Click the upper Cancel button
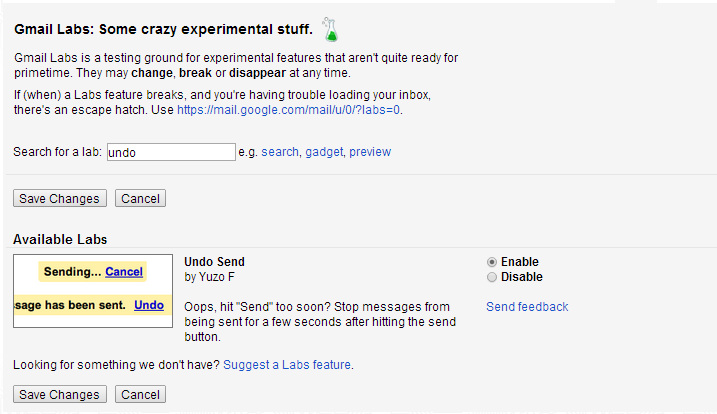 (x=140, y=199)
